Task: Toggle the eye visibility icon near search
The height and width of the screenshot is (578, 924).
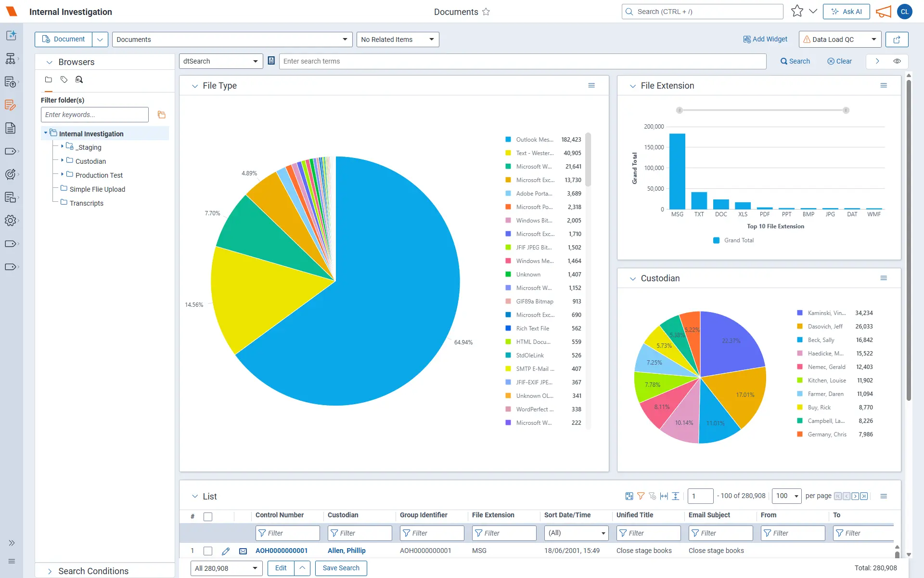Action: coord(897,61)
